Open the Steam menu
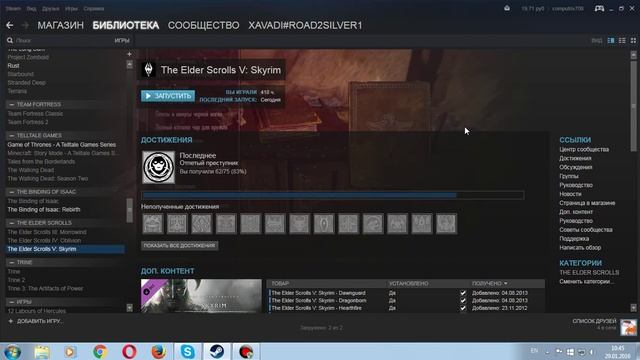The image size is (640, 360). 13,8
